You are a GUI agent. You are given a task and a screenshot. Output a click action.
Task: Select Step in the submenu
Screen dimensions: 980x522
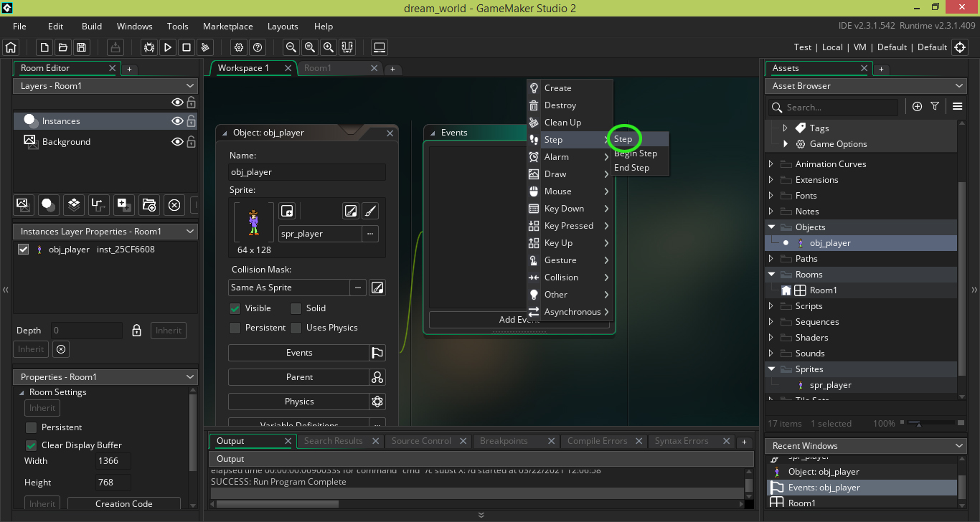click(x=640, y=139)
